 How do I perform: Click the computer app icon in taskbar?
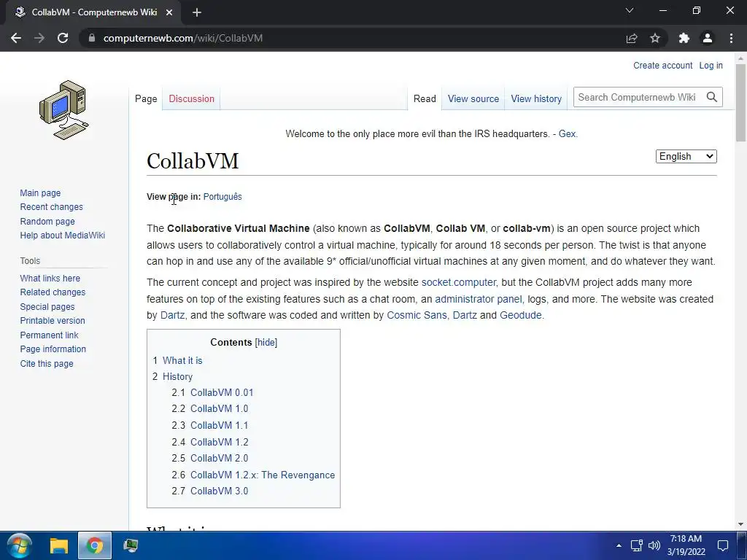(x=131, y=545)
